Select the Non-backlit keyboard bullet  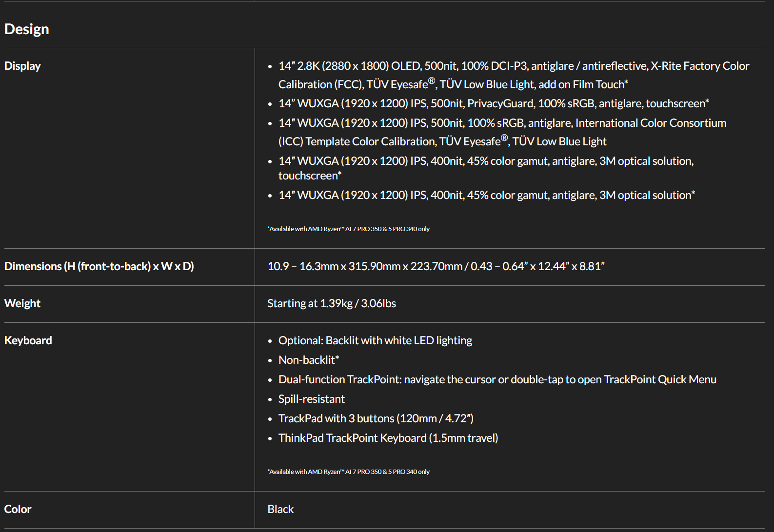(308, 360)
